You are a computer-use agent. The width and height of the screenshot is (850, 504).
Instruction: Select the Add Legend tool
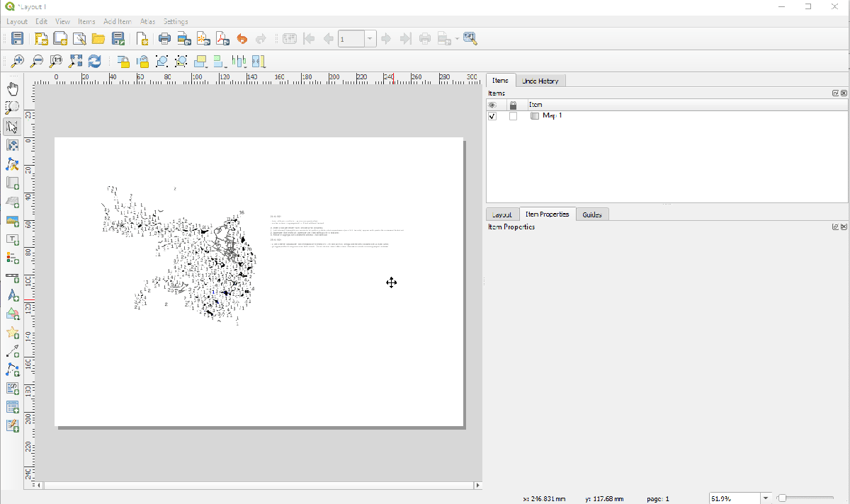pos(13,258)
